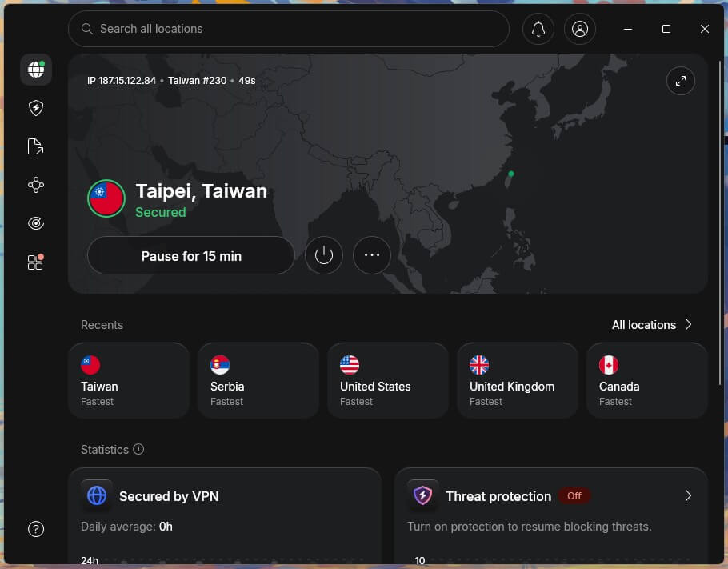Click the Threat protection shield icon

tap(423, 495)
